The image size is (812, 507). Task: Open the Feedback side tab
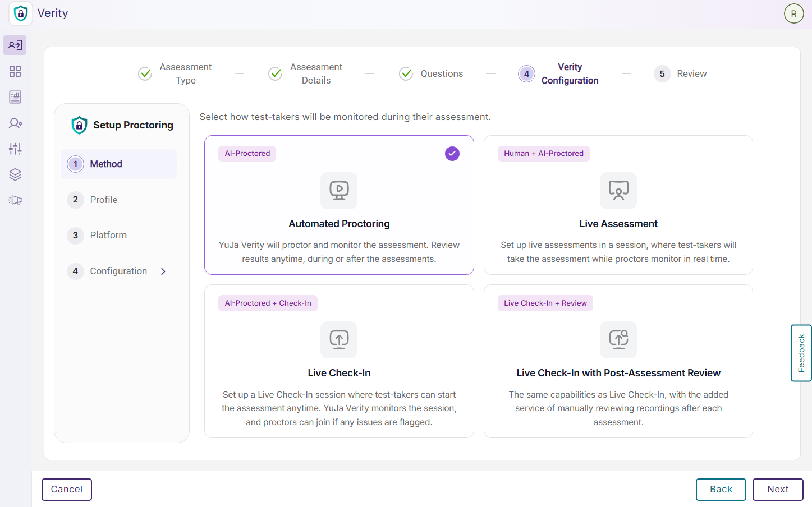801,353
